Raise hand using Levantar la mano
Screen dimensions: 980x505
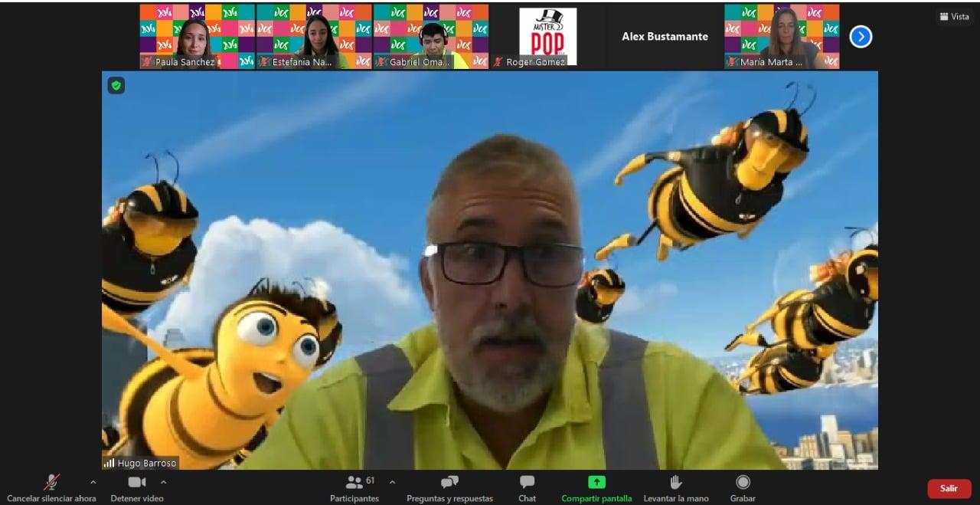point(675,488)
